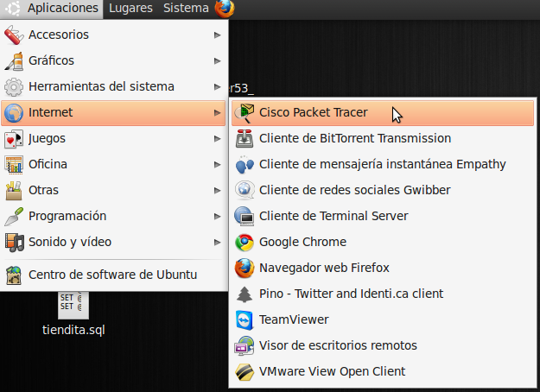
Task: Click the Herramientas del sistema gear icon
Action: (14, 86)
